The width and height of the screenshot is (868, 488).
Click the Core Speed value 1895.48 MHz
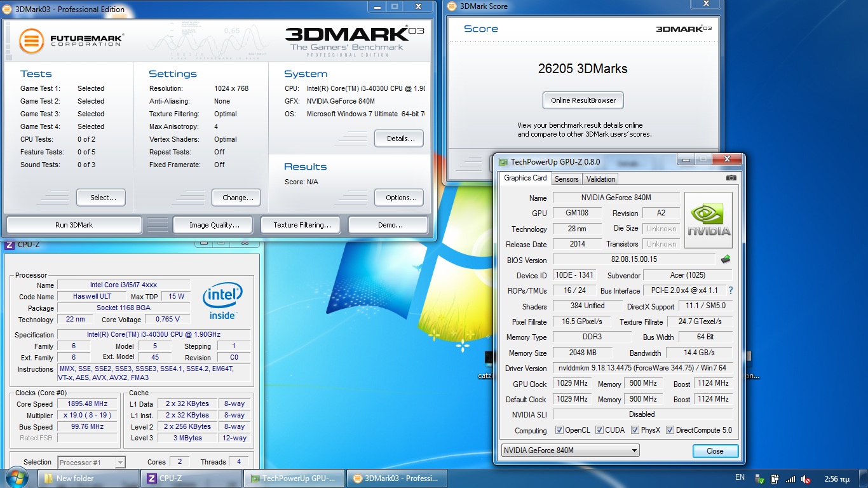tap(88, 403)
